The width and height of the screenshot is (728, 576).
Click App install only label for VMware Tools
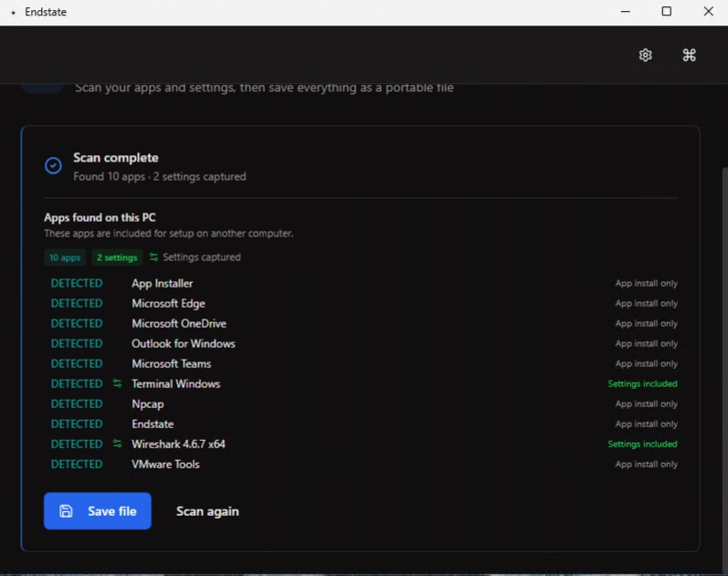point(647,464)
